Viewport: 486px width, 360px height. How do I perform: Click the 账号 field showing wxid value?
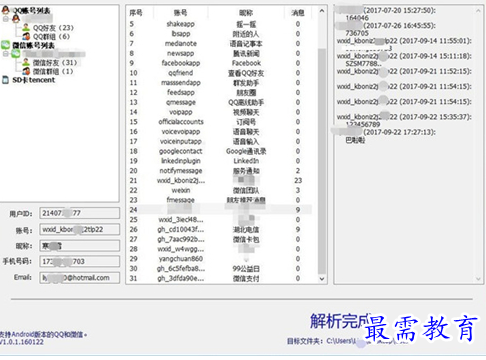[79, 229]
